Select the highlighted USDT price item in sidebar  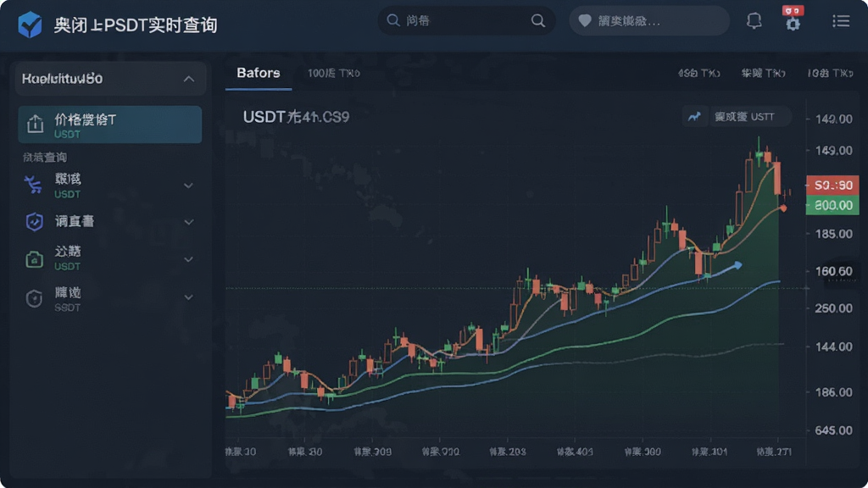coord(109,125)
